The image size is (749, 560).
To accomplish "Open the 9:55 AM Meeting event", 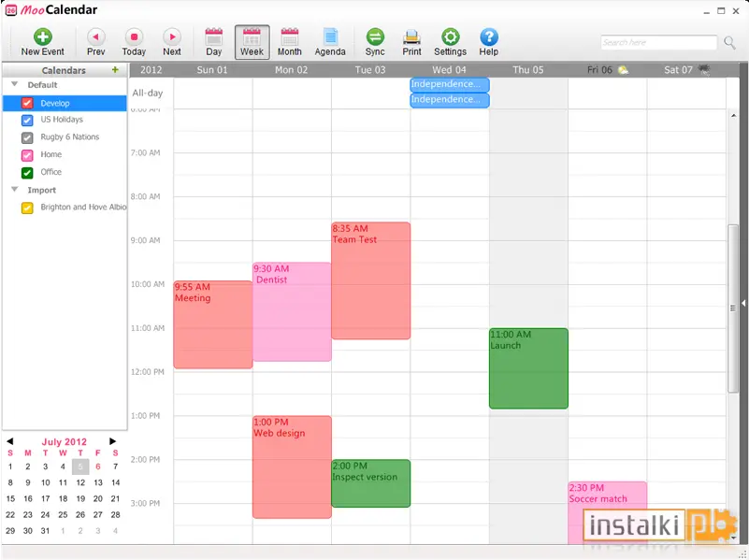I will [x=213, y=324].
